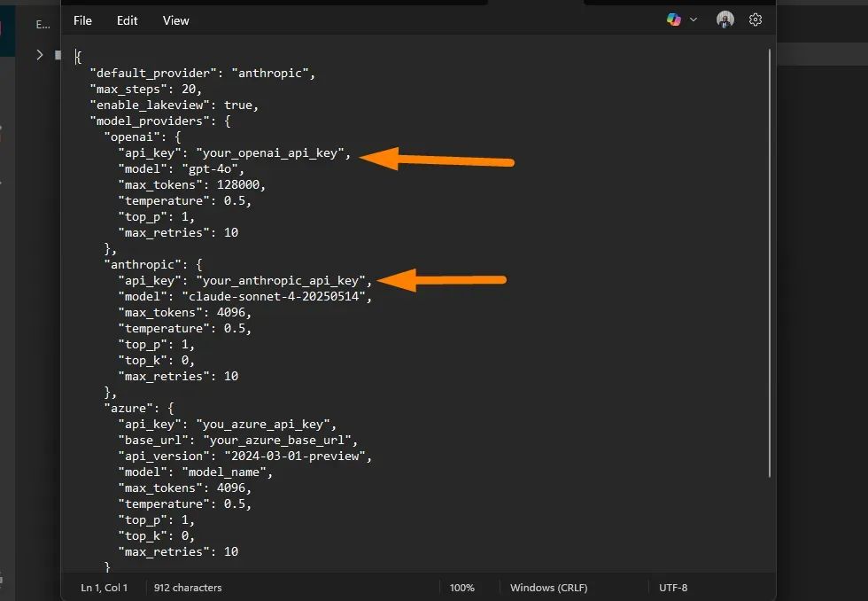868x601 pixels.
Task: Click the vertical scrollbar in the editor
Action: (x=770, y=266)
